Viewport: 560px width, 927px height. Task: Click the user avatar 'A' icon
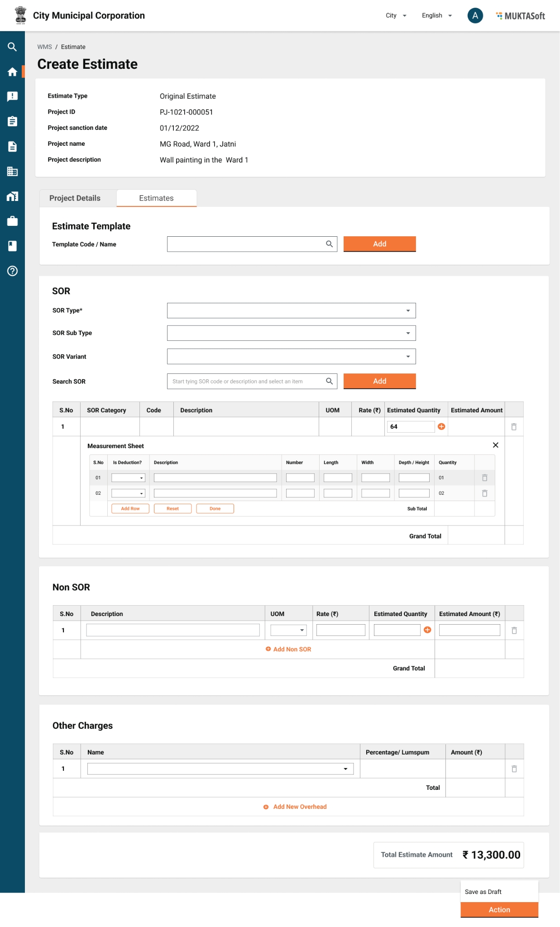point(474,16)
